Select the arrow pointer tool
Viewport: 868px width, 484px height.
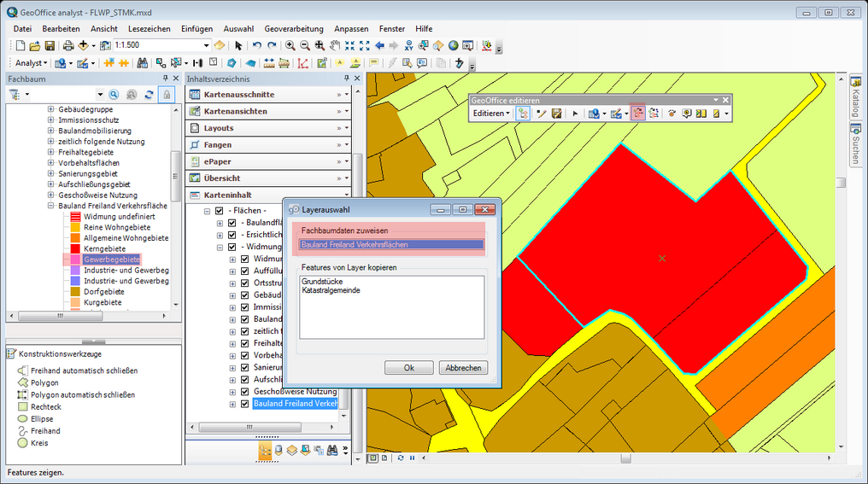(238, 45)
